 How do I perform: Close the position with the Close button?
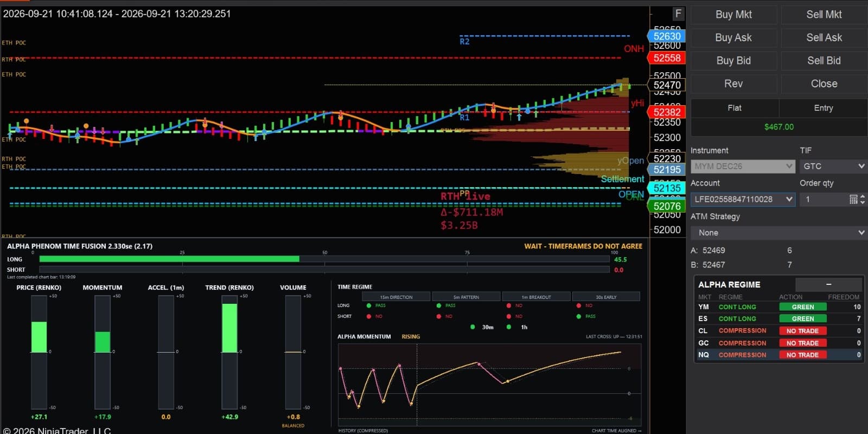[824, 84]
